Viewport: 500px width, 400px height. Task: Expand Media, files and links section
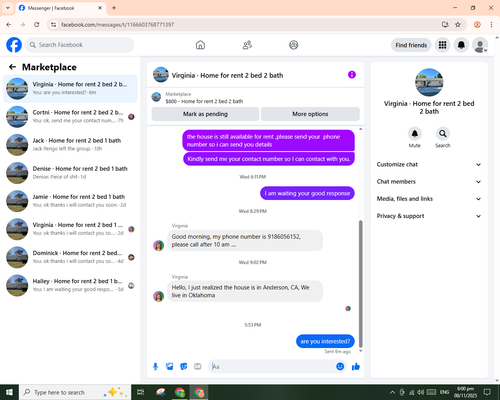(x=429, y=199)
